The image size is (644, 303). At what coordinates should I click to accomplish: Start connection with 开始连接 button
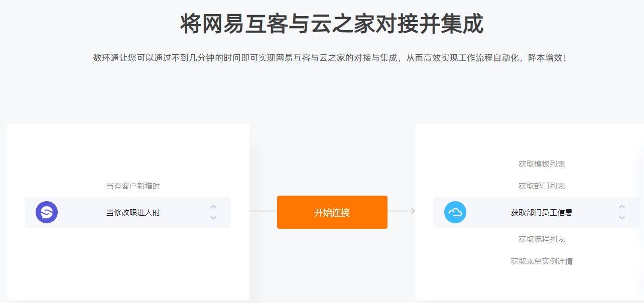click(x=332, y=212)
